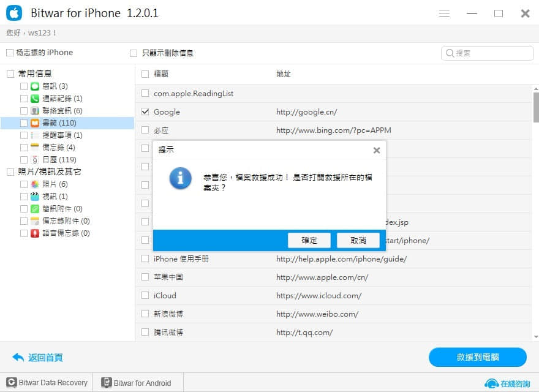The image size is (539, 392).
Task: Open the hamburger menu in title bar
Action: point(444,13)
